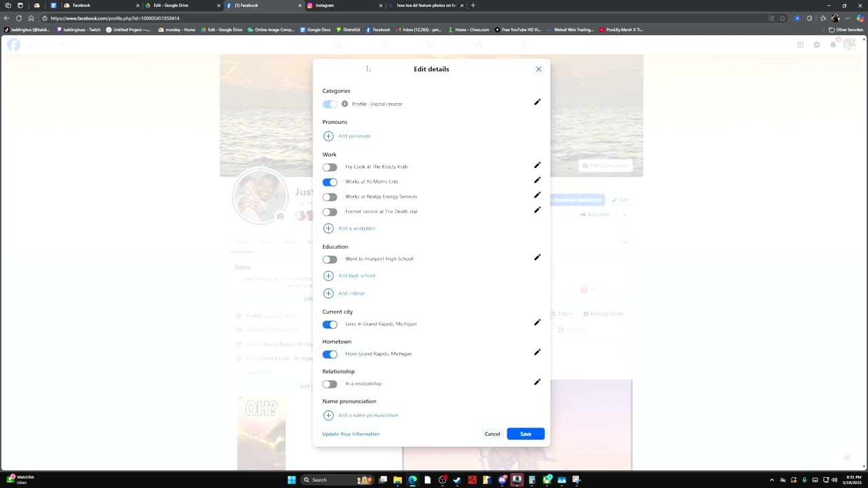
Task: Open a new browser tab
Action: 473,5
